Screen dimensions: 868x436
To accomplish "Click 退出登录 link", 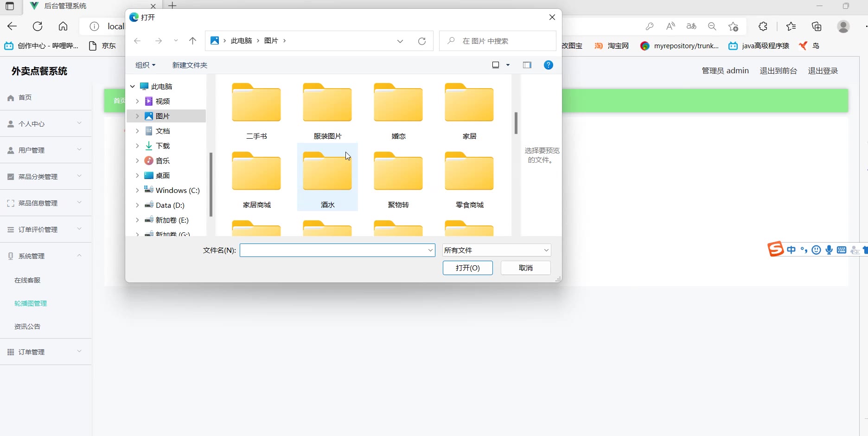I will coord(823,71).
